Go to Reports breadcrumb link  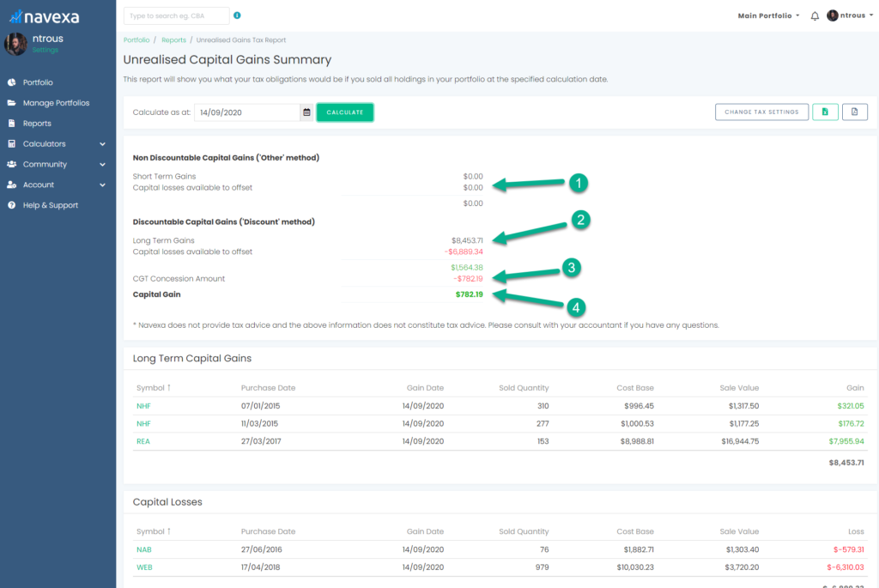(173, 39)
